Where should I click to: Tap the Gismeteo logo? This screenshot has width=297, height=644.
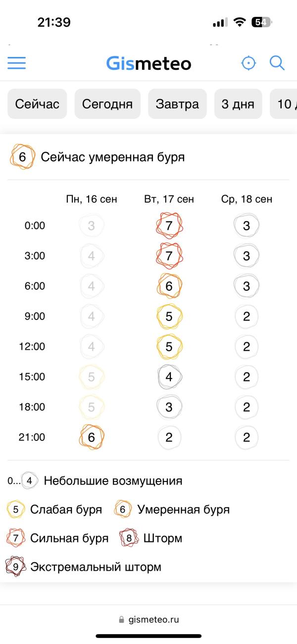tap(148, 63)
